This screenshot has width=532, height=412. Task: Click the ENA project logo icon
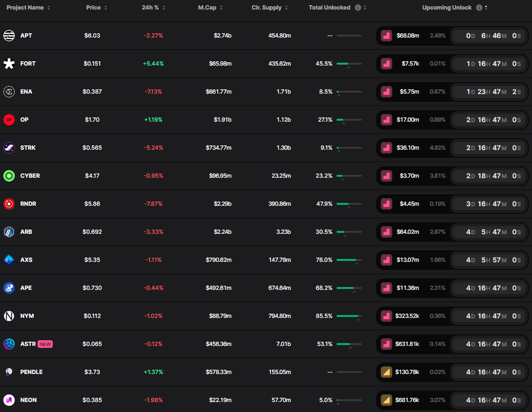[9, 92]
